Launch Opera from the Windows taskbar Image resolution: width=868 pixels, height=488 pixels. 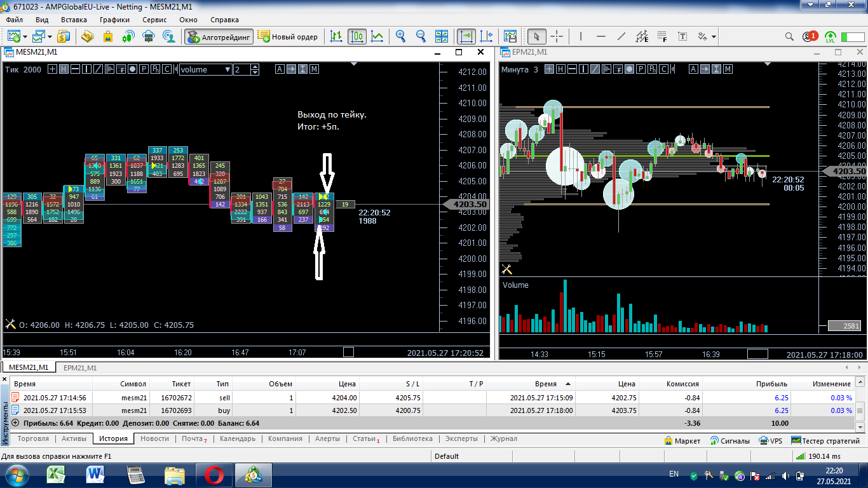214,474
